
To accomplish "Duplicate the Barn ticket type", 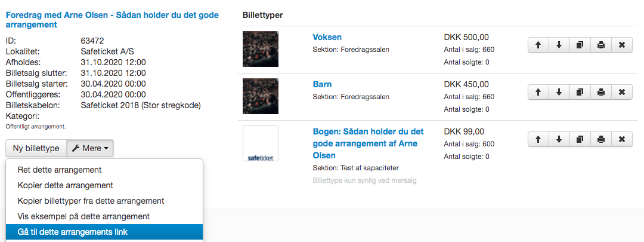I will pos(580,93).
